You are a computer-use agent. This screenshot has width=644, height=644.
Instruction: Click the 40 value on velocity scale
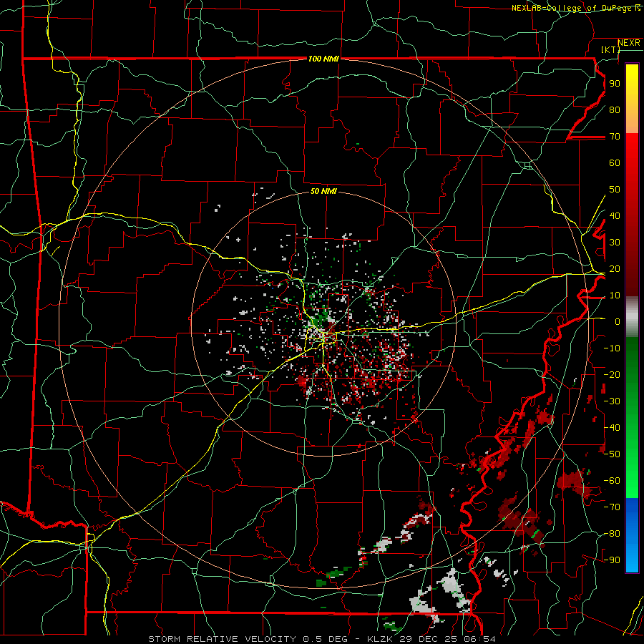[615, 215]
